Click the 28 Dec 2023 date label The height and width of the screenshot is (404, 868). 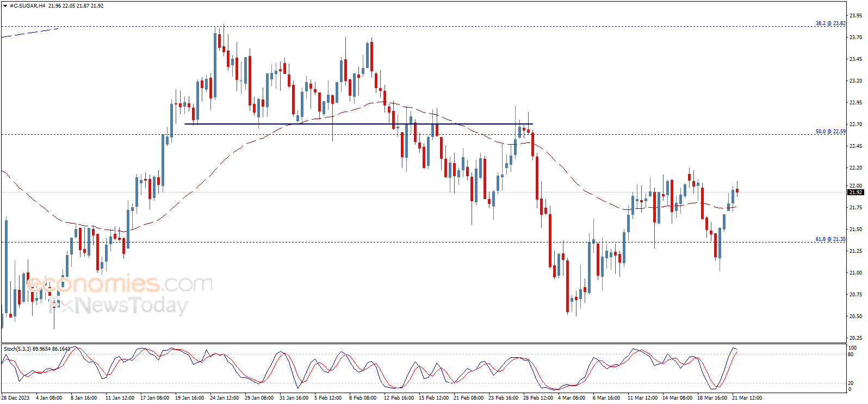16,398
